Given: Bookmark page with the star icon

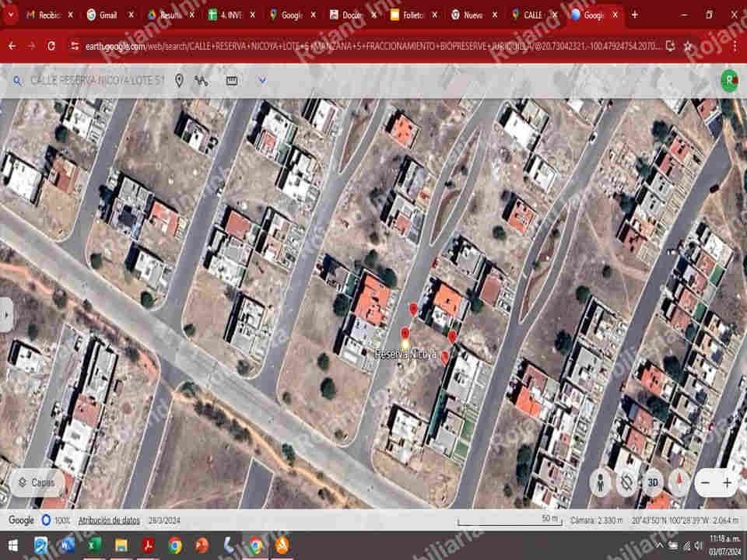Looking at the screenshot, I should pyautogui.click(x=688, y=46).
